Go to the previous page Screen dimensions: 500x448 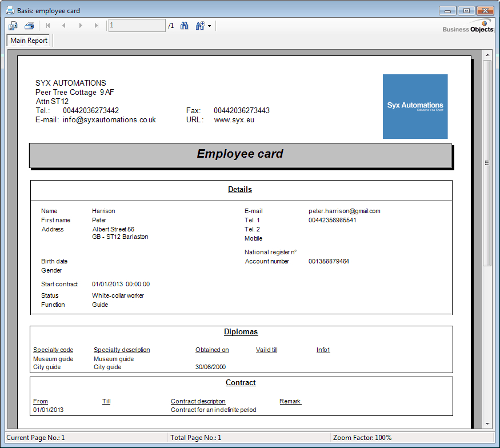(64, 26)
